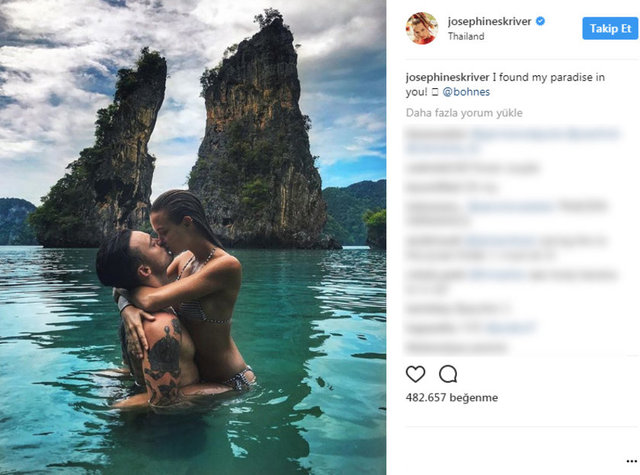Screen dimensions: 640x475
Task: Select the last blurred comment above the heart
Action: pos(456,348)
